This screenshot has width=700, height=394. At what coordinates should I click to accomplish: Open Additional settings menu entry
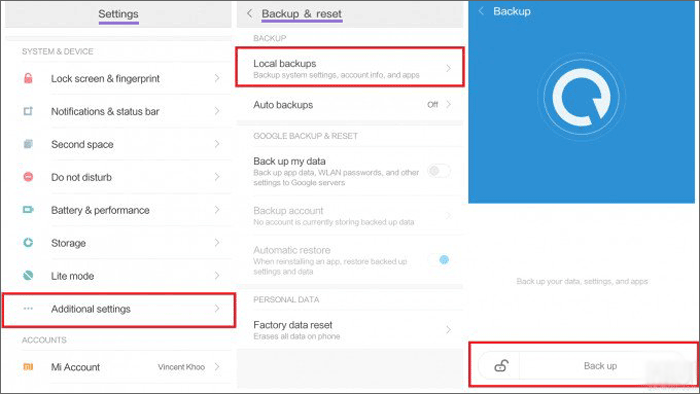coord(119,310)
